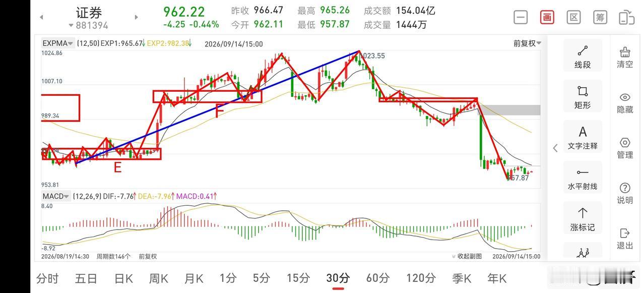Open the EXPMA indicator dropdown

pyautogui.click(x=58, y=43)
